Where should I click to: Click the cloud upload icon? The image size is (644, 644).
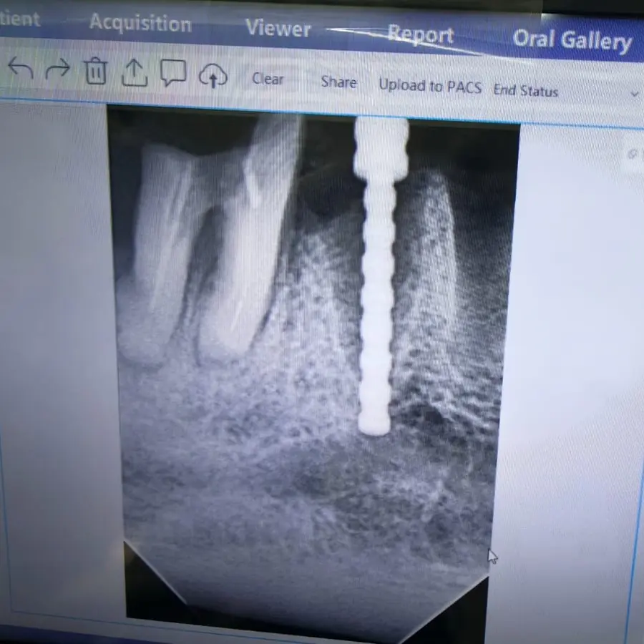pyautogui.click(x=213, y=76)
